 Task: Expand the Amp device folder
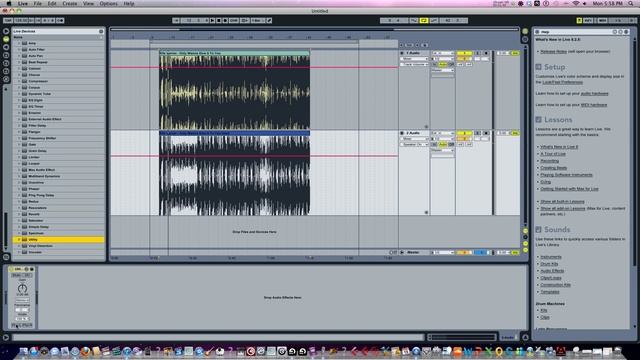click(19, 43)
